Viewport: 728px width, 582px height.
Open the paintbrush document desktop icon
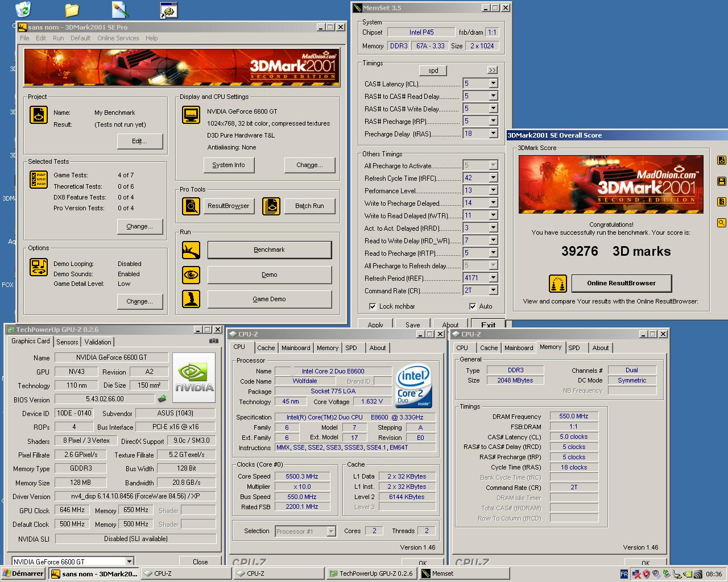[x=120, y=10]
